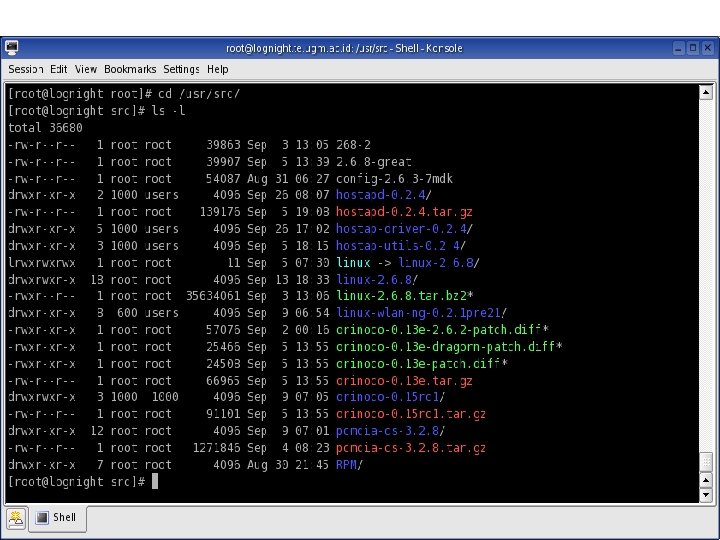Open the Help menu

218,69
